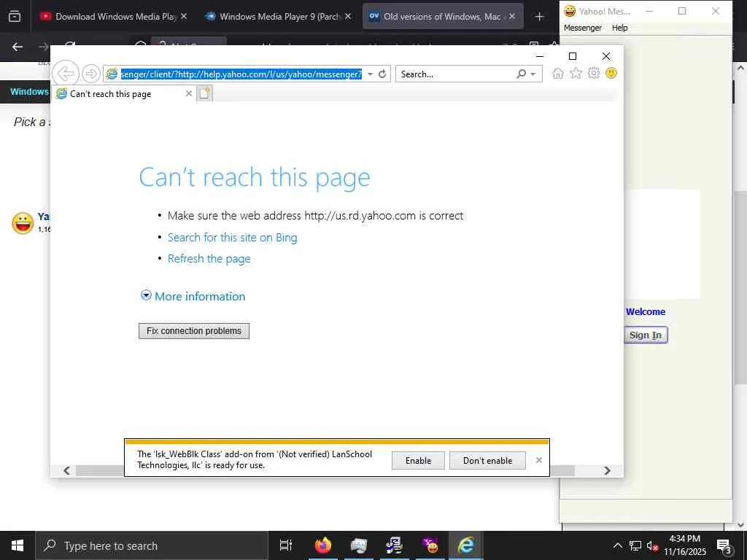Screen dimensions: 747x560
Task: Click the taskbar "Type here to search" box
Action: (152, 545)
